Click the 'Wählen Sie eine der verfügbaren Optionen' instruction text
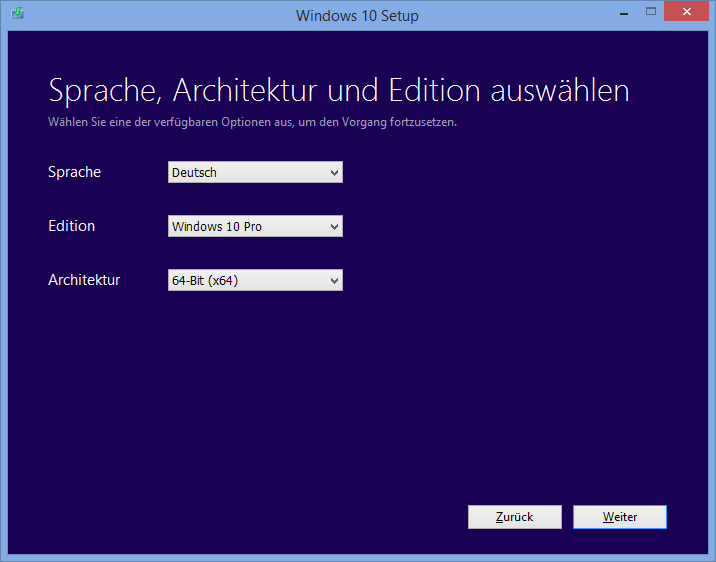The height and width of the screenshot is (562, 716). pyautogui.click(x=253, y=122)
